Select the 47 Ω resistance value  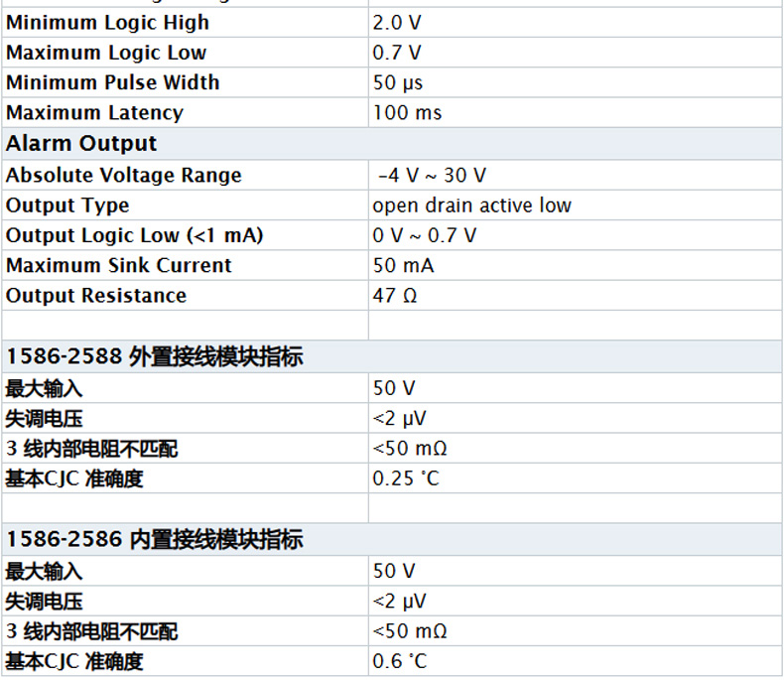coord(394,295)
